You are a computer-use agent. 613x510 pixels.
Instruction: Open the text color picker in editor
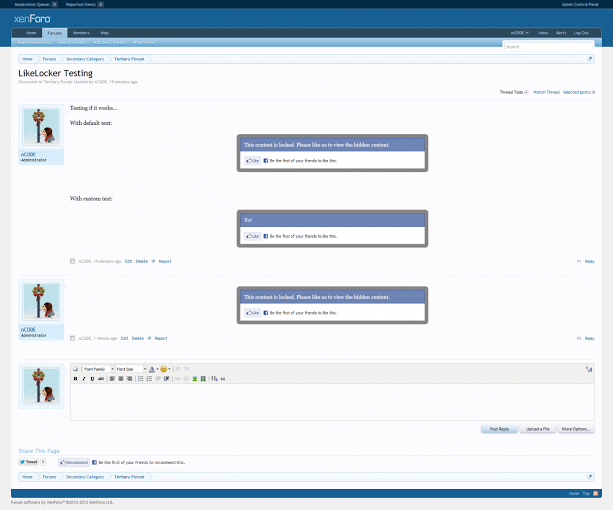(x=152, y=369)
